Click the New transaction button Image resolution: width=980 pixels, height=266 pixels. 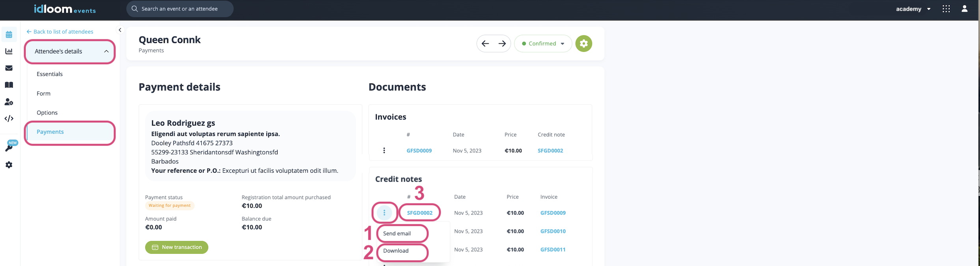pyautogui.click(x=177, y=247)
